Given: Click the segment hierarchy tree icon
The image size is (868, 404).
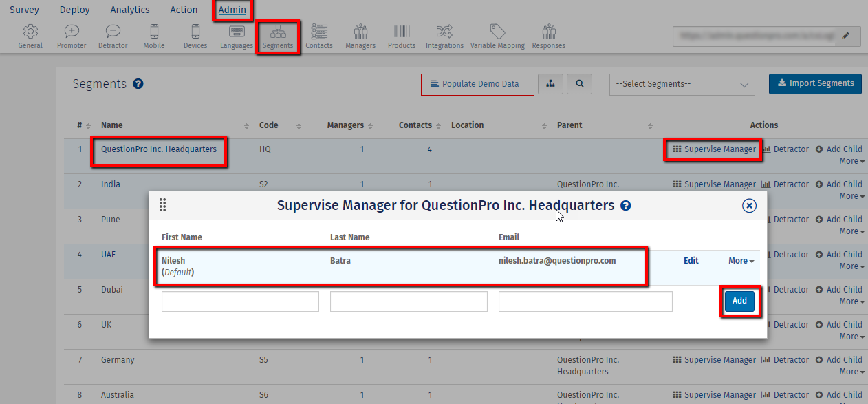Looking at the screenshot, I should [550, 84].
